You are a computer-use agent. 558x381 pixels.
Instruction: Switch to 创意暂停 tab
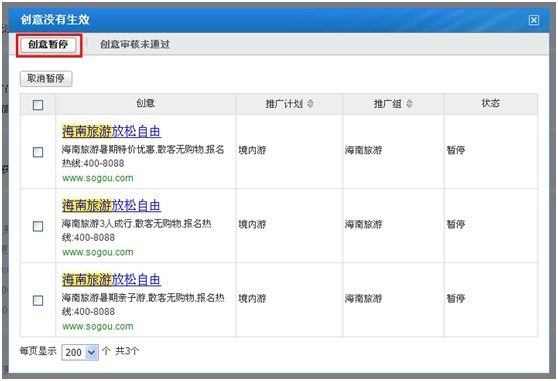48,44
